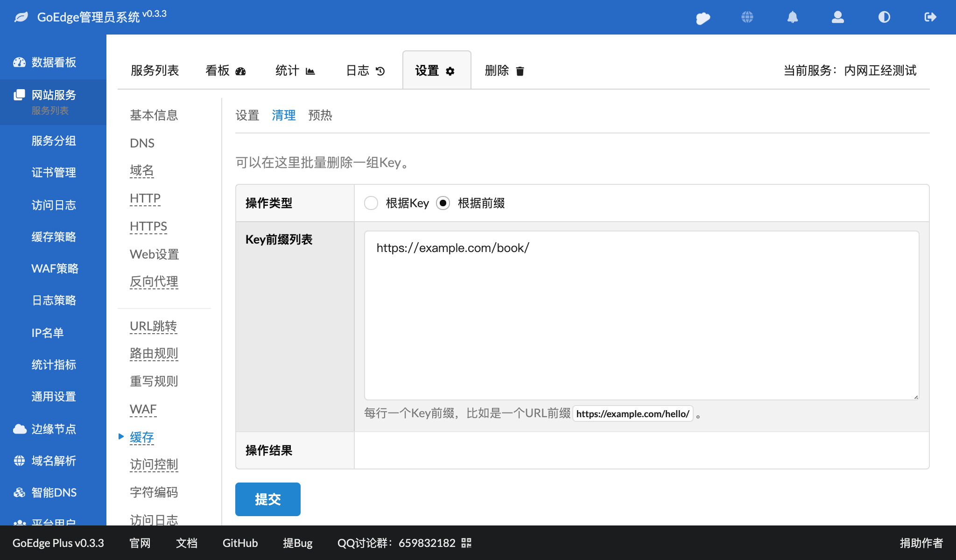
Task: Go to IP名单 in sidebar
Action: point(48,333)
